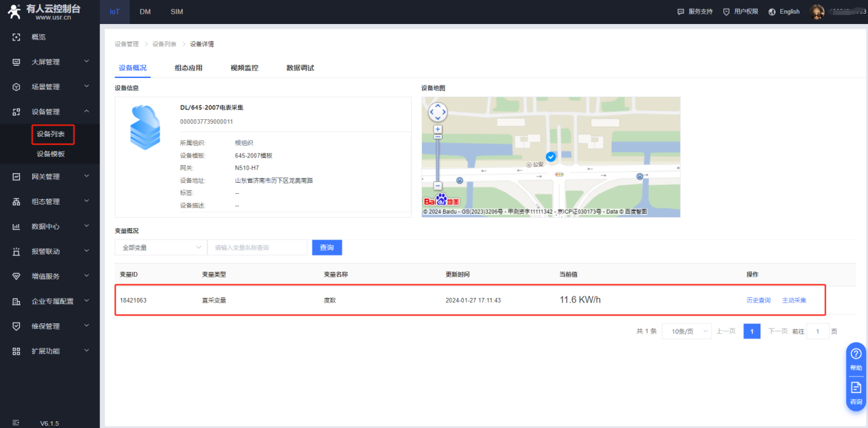
Task: Zoom in the map with plus button
Action: click(438, 129)
